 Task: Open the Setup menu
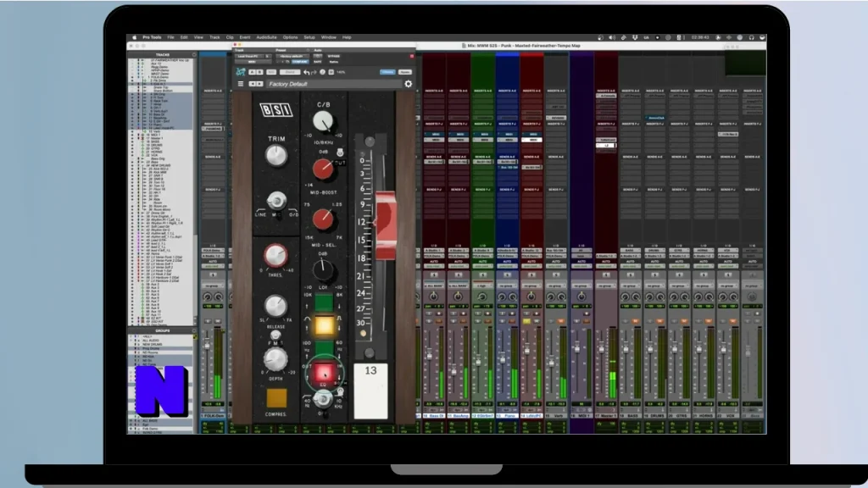pyautogui.click(x=309, y=37)
